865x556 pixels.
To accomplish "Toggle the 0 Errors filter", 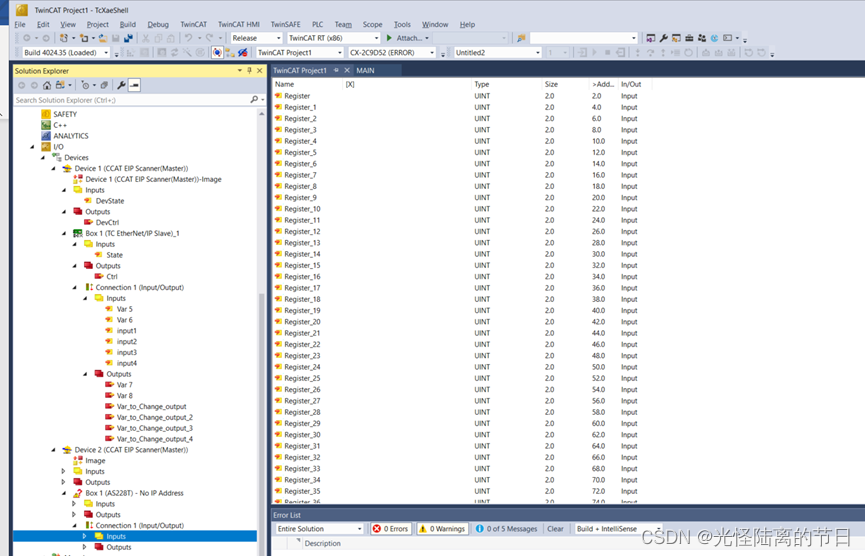I will pyautogui.click(x=391, y=528).
